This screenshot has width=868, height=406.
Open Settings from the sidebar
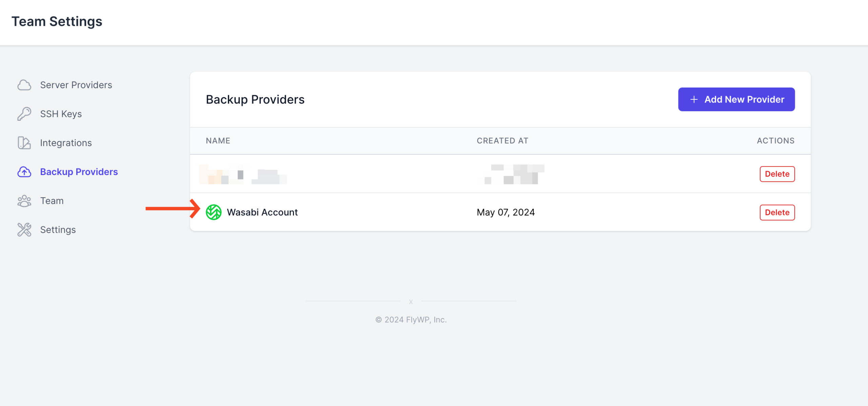[58, 230]
